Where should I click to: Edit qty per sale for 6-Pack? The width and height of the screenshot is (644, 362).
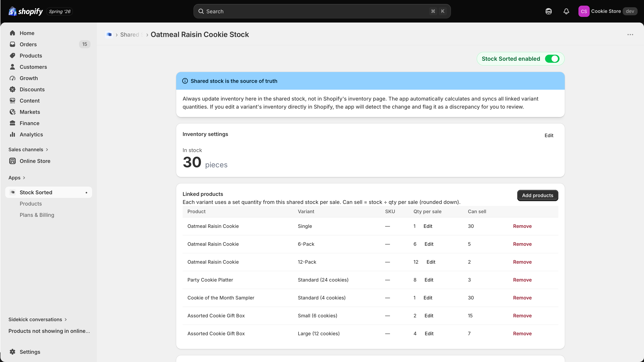point(429,244)
